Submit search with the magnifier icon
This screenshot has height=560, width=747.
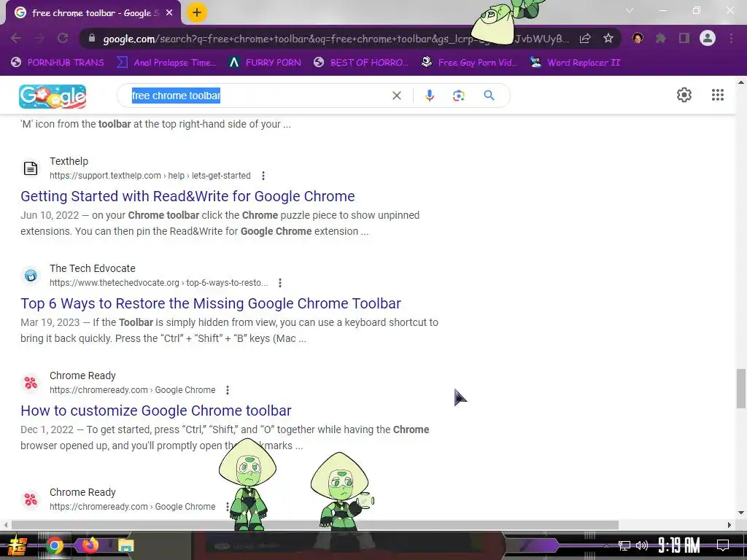pyautogui.click(x=489, y=96)
